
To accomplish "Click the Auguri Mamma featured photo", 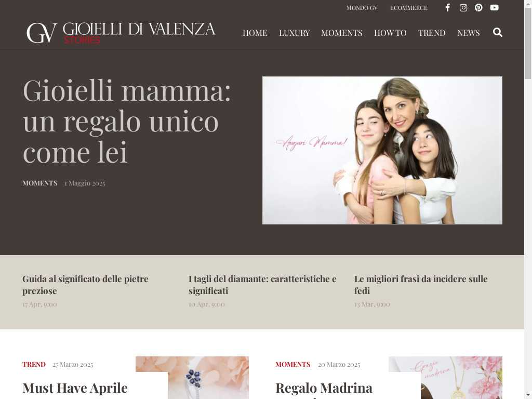I will click(x=382, y=150).
